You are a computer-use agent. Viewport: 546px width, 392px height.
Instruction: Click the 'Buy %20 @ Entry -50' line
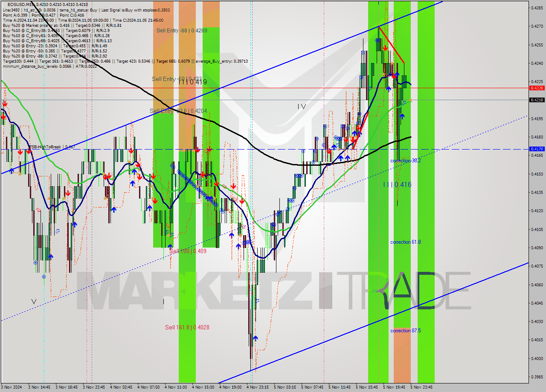[x=55, y=51]
